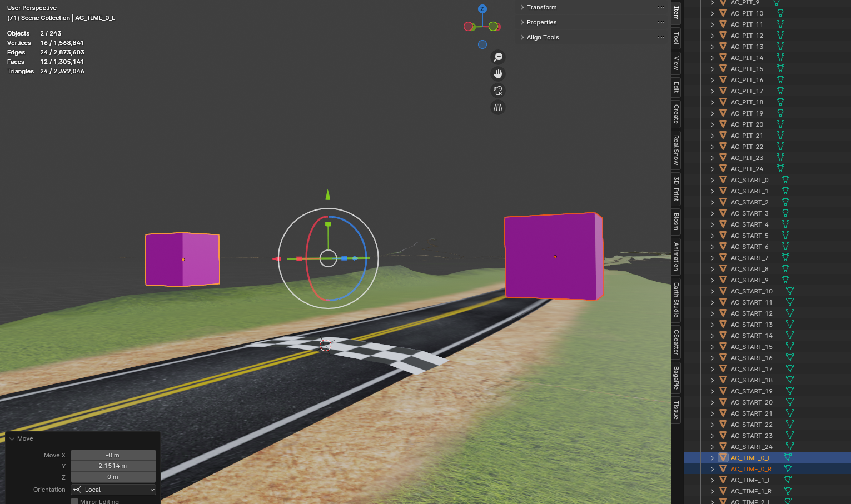Click the pan view hand icon

[498, 74]
